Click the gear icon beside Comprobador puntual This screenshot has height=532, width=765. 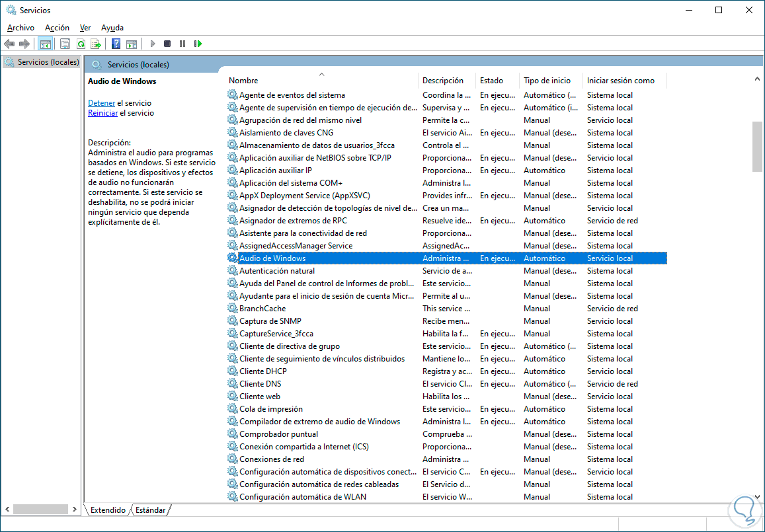tap(233, 434)
